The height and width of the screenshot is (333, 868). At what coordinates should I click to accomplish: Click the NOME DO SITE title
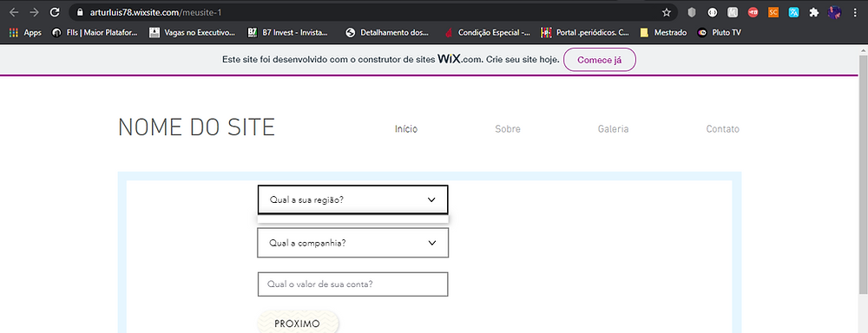click(196, 127)
